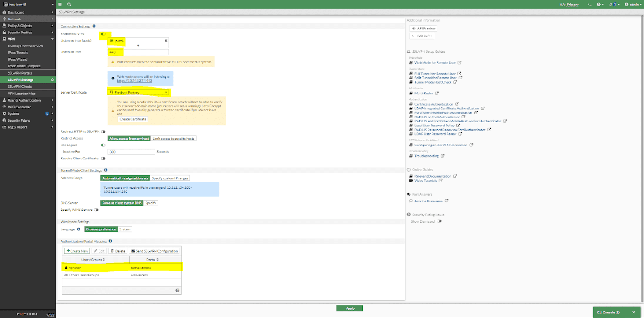This screenshot has height=318, width=644.
Task: Open the search magnifier icon
Action: pyautogui.click(x=69, y=4)
